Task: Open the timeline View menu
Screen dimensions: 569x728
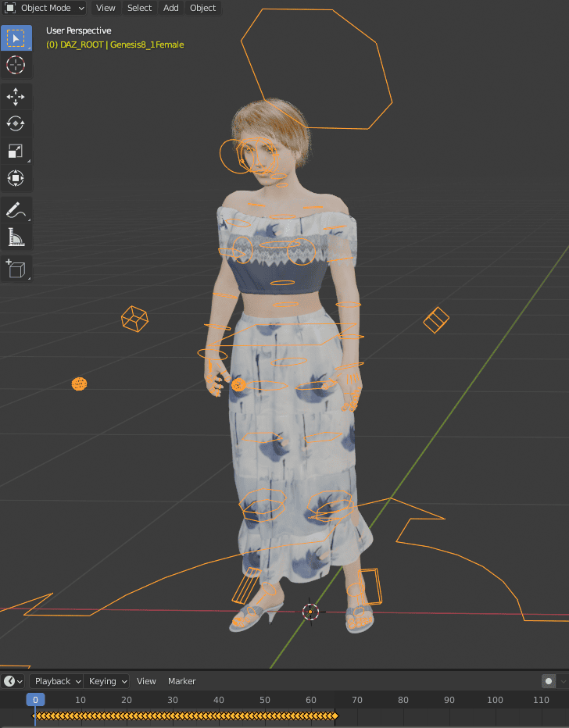Action: (x=146, y=681)
